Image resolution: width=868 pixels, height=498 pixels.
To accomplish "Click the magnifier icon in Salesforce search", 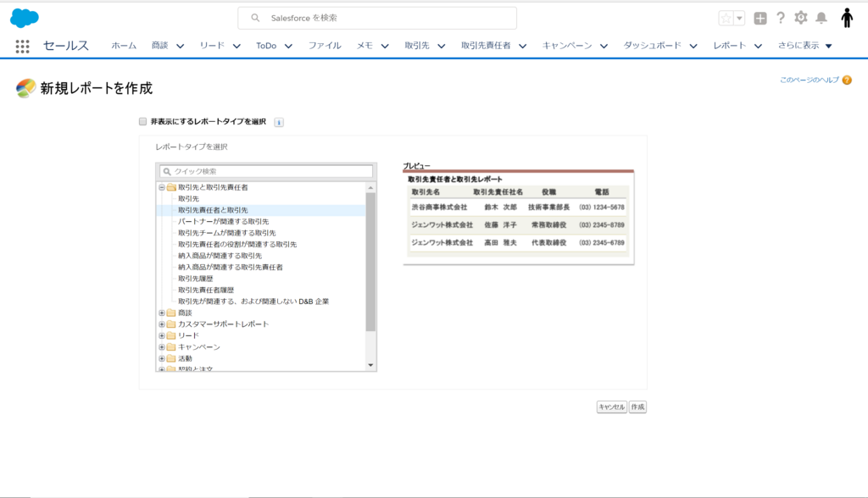I will point(255,18).
